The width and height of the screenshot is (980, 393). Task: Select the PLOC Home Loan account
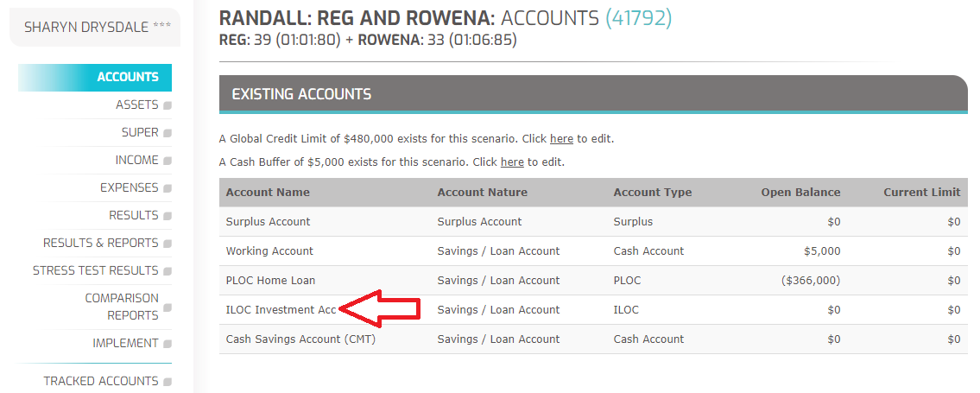tap(270, 280)
